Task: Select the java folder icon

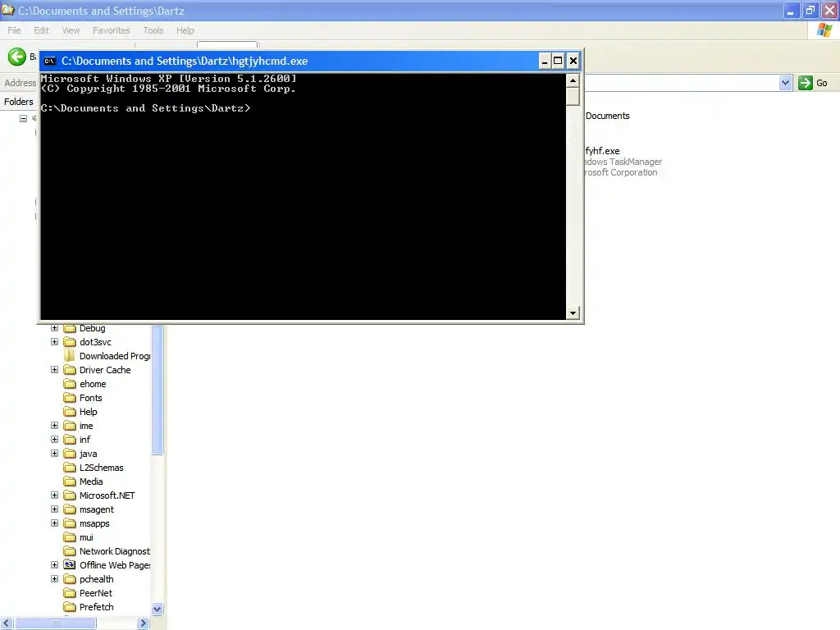Action: coord(70,453)
